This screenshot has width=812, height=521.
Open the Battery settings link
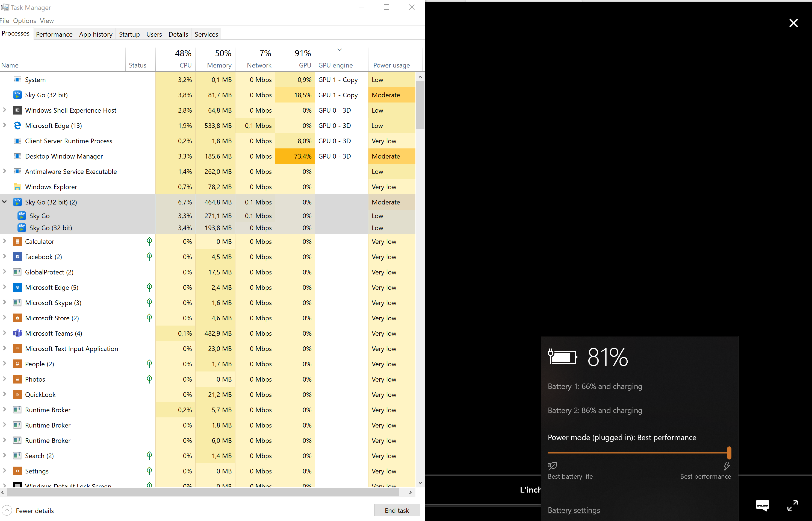click(574, 510)
